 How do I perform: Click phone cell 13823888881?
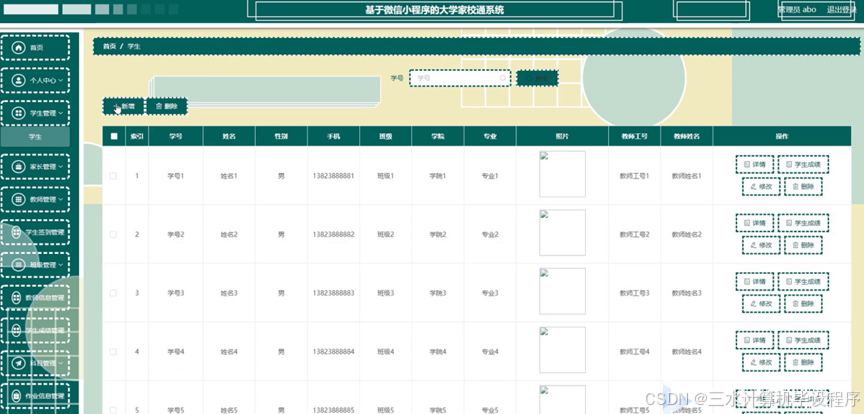click(333, 176)
